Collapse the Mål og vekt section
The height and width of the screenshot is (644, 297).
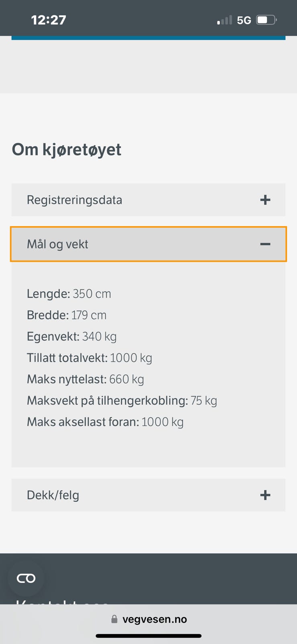(x=57, y=244)
